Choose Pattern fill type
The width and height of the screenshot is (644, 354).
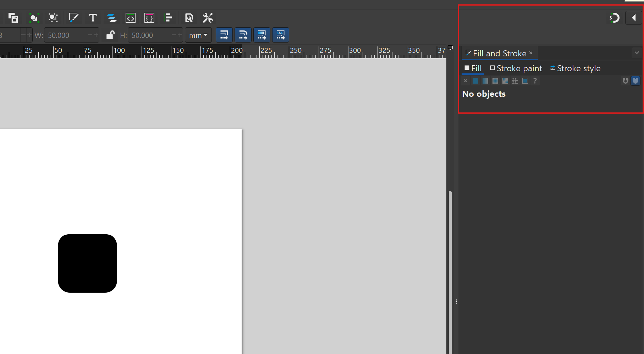(x=515, y=81)
